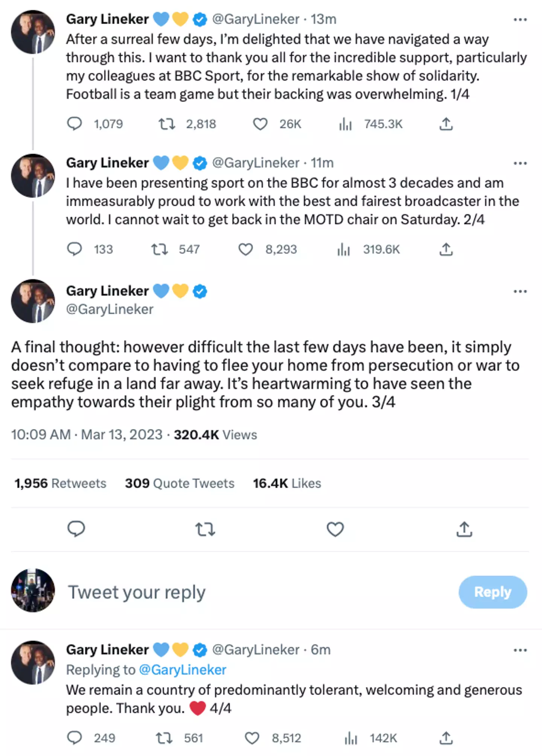
Task: Like the 2/4 tweet about MOTD chair
Action: click(x=246, y=249)
